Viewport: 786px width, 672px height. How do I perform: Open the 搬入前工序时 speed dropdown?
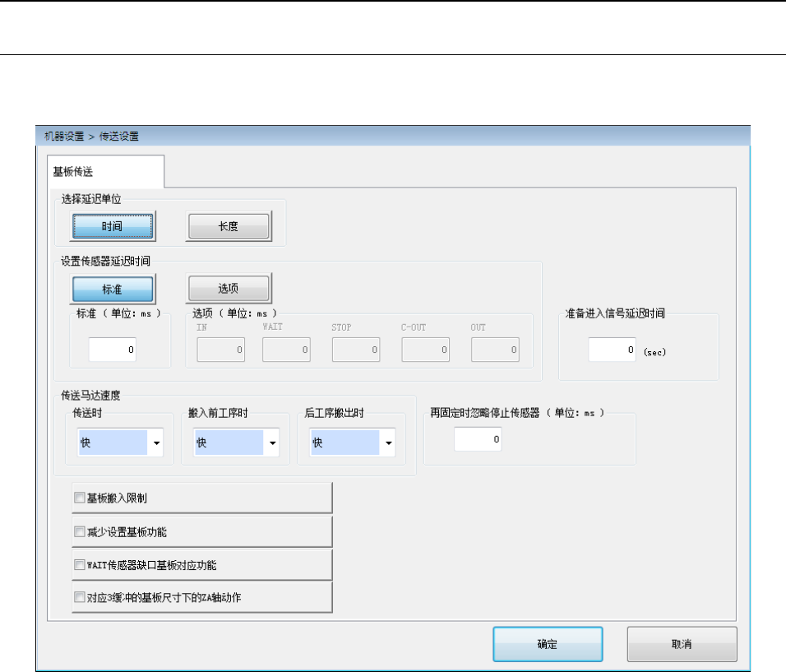(x=236, y=443)
